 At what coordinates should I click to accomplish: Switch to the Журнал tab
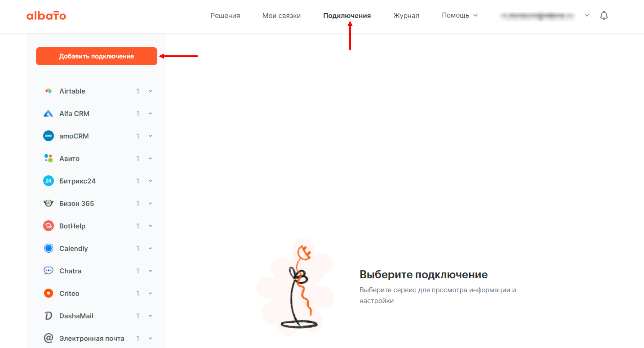click(x=406, y=16)
